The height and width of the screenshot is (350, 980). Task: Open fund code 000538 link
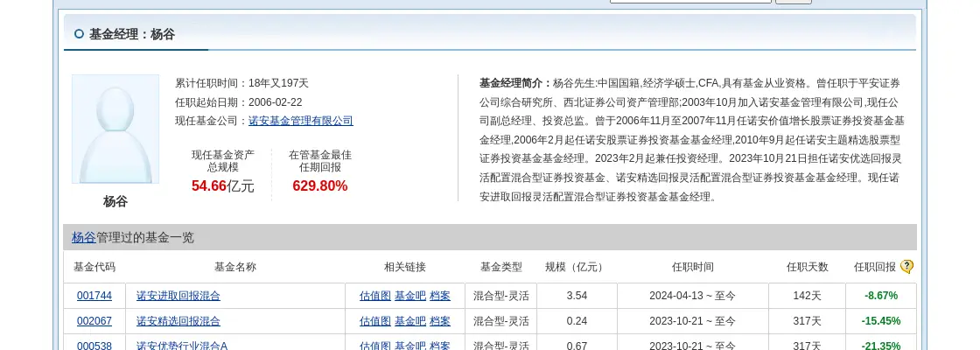94,346
